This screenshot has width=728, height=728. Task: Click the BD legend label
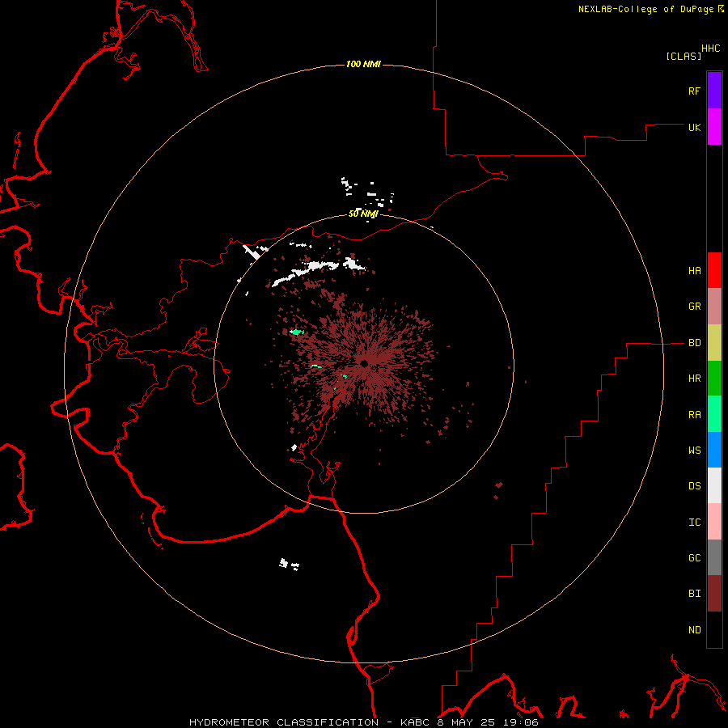tap(694, 343)
